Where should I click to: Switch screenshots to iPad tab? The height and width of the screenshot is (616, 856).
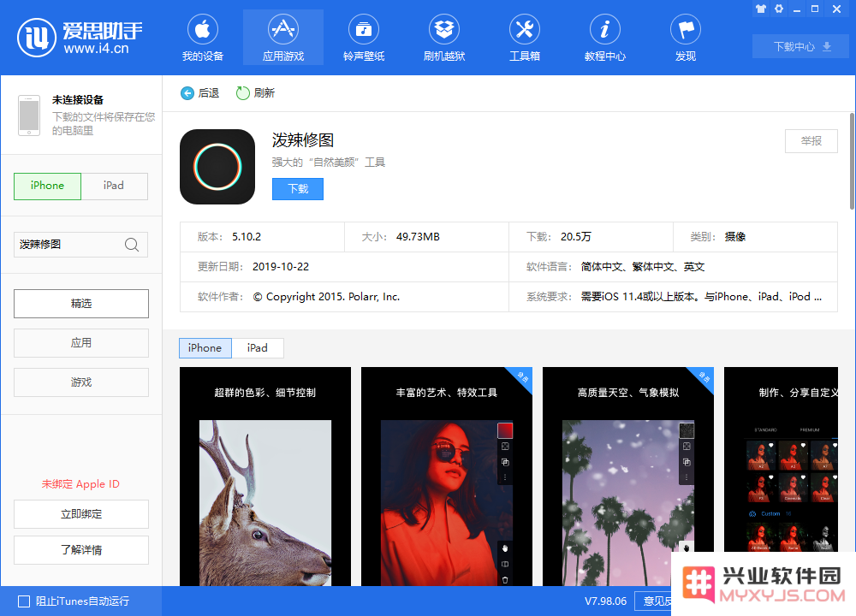click(x=258, y=348)
